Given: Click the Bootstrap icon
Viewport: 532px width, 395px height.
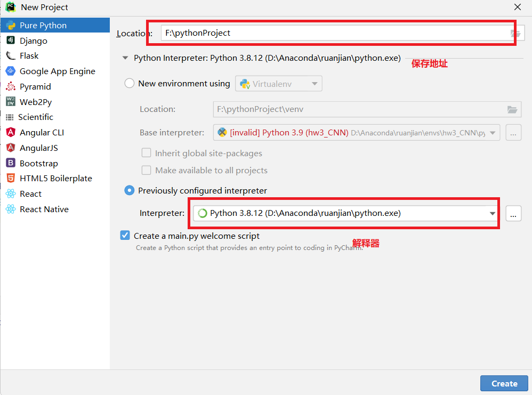Looking at the screenshot, I should point(11,163).
